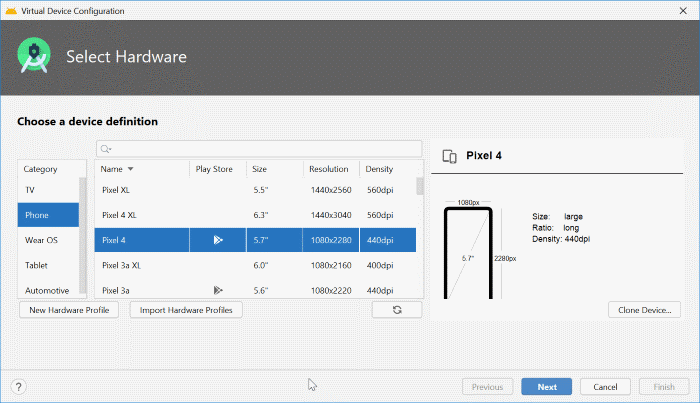The image size is (700, 403).
Task: Click the device preview diagram outline
Action: click(x=468, y=253)
